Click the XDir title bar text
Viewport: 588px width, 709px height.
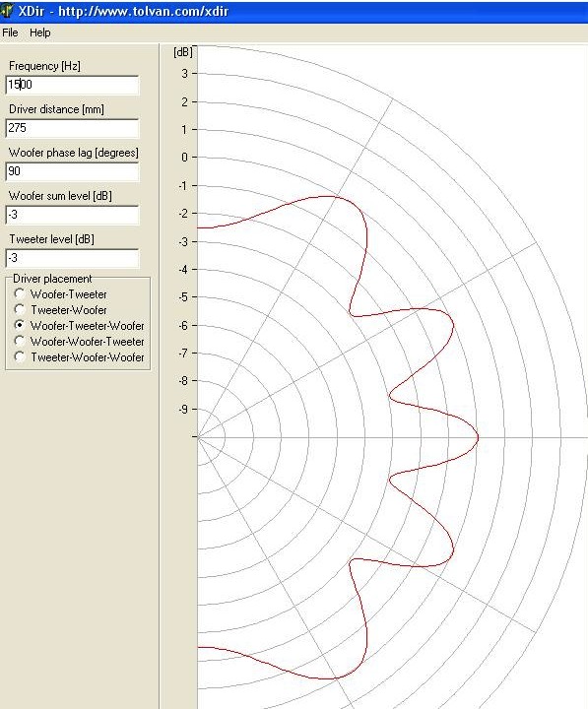[123, 11]
